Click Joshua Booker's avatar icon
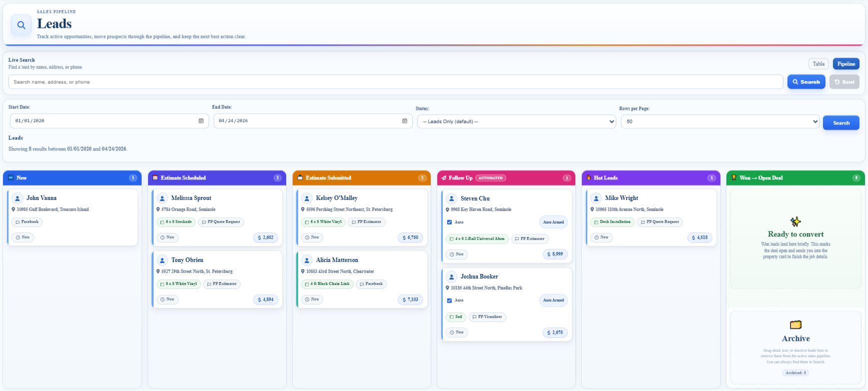Image resolution: width=868 pixels, height=391 pixels. pos(452,276)
